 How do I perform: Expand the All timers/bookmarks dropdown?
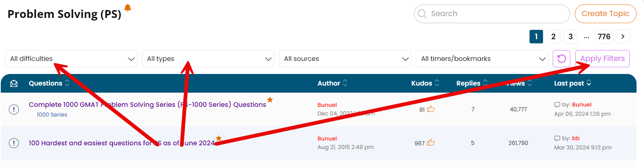coord(482,59)
